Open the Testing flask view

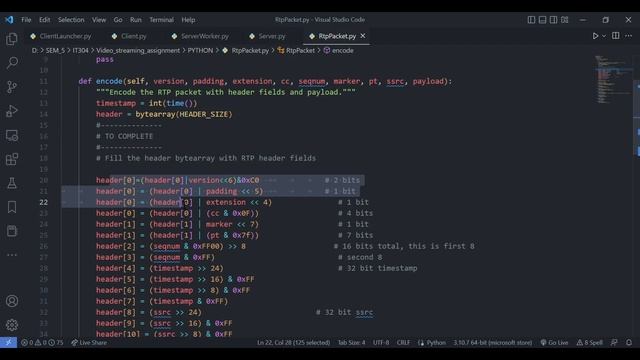[12, 183]
